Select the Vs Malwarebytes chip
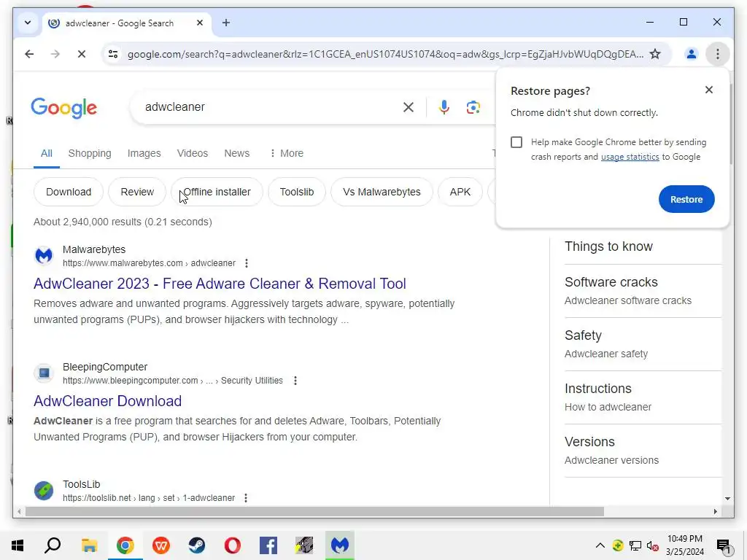 tap(382, 192)
